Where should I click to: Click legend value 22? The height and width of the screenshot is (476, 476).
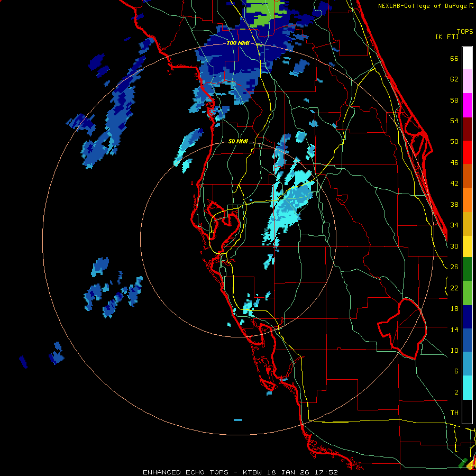(x=454, y=288)
